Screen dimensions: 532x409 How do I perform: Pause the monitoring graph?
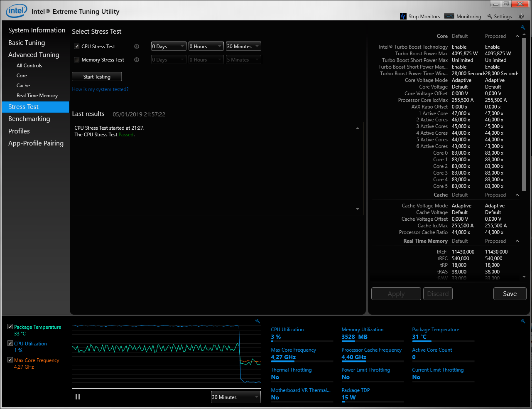(78, 397)
